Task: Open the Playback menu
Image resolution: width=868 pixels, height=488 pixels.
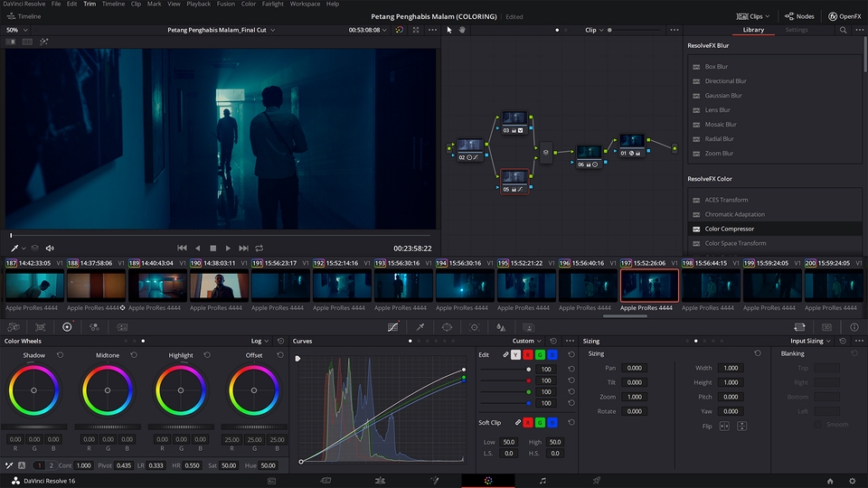Action: (x=198, y=4)
